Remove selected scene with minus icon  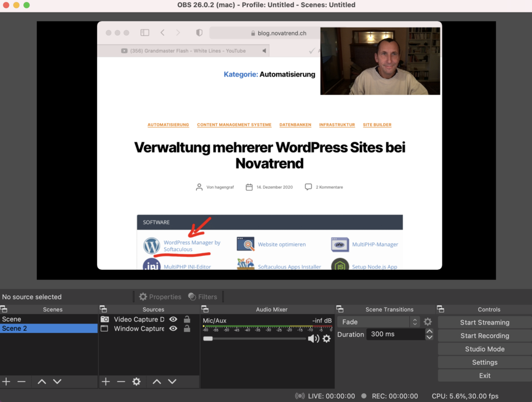tap(21, 382)
